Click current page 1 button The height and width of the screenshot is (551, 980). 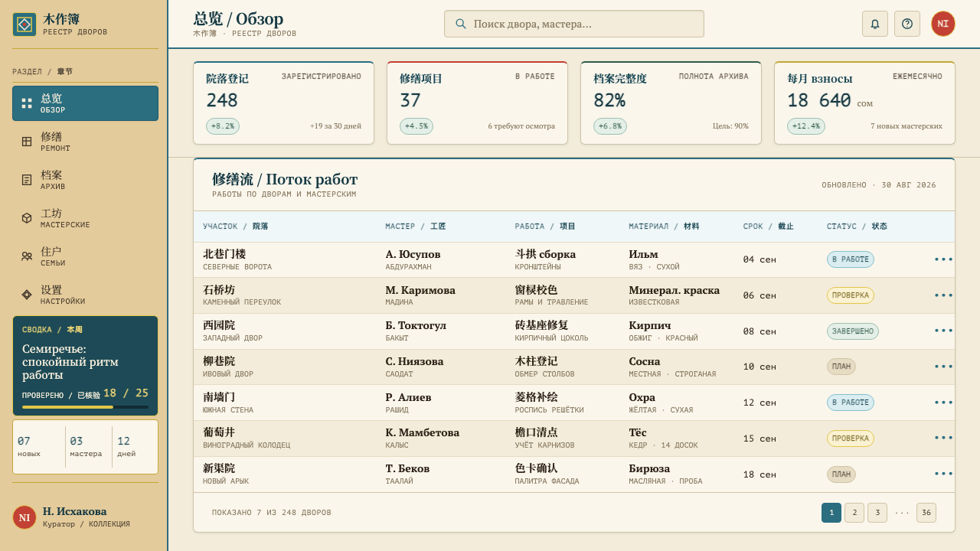(831, 513)
